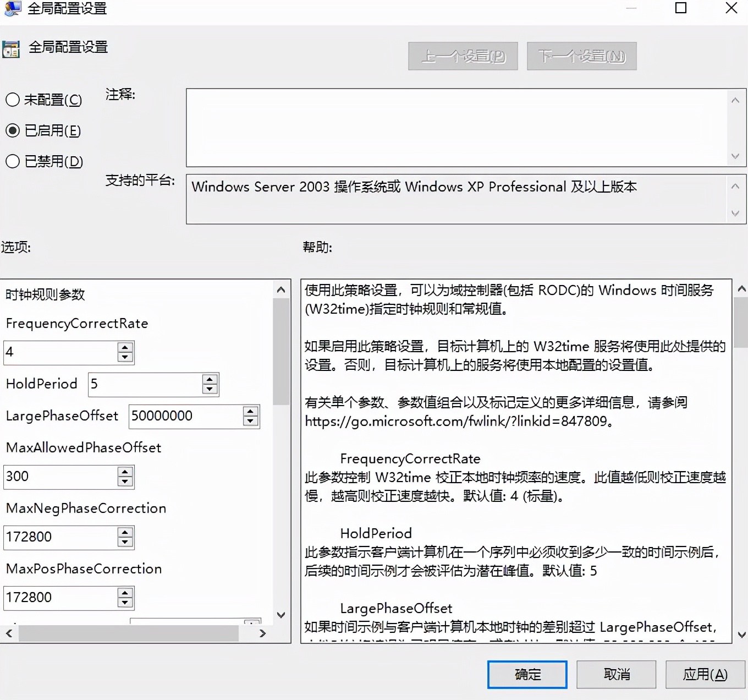The image size is (748, 700).
Task: Click inside the FrequencyCorrectRate input field
Action: tap(61, 352)
